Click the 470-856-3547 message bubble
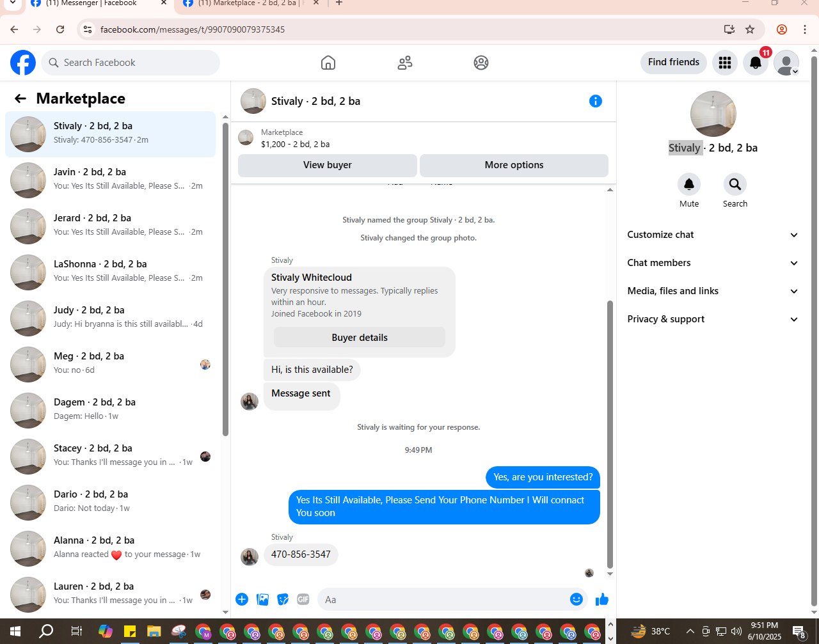The image size is (819, 644). 301,554
